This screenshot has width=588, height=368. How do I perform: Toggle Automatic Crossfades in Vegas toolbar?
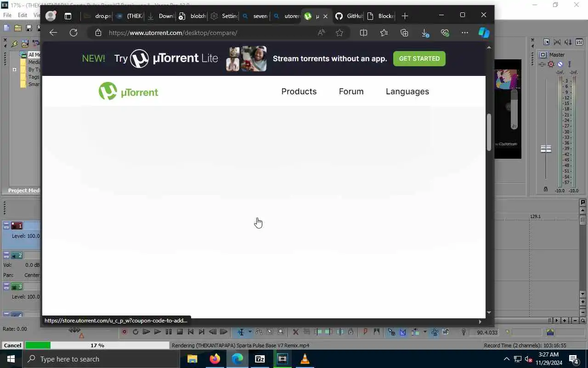click(403, 332)
